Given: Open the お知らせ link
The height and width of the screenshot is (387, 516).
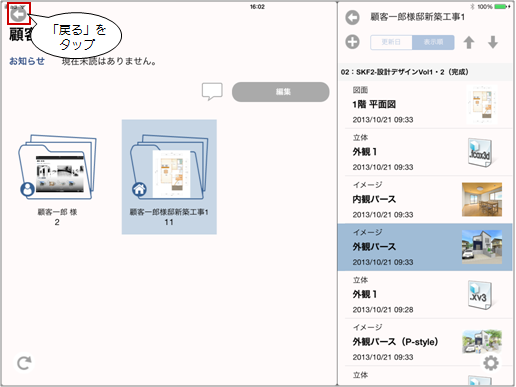Looking at the screenshot, I should 27,61.
